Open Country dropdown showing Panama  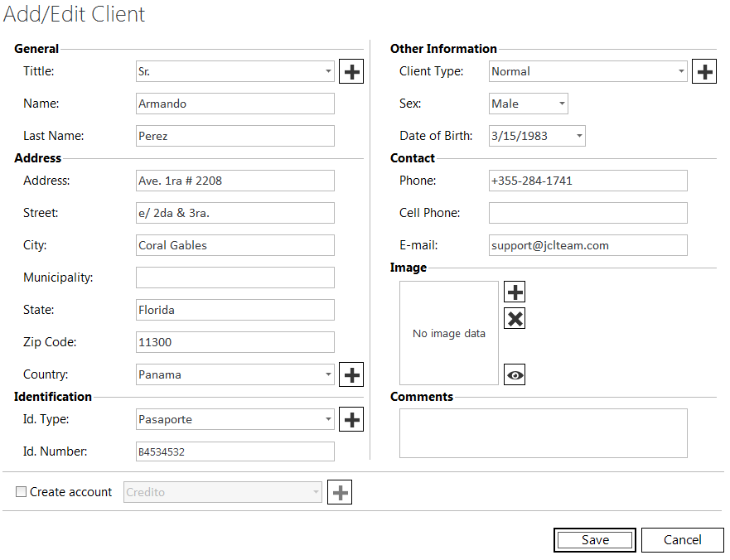235,375
